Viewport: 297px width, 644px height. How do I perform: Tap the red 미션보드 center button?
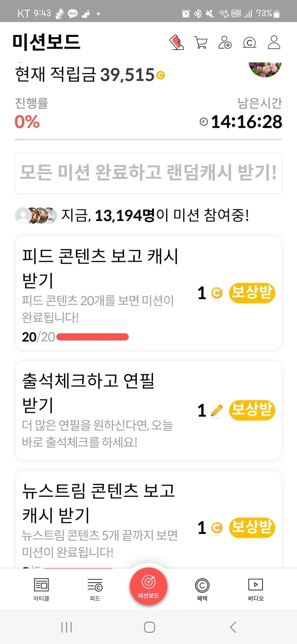coord(148,586)
